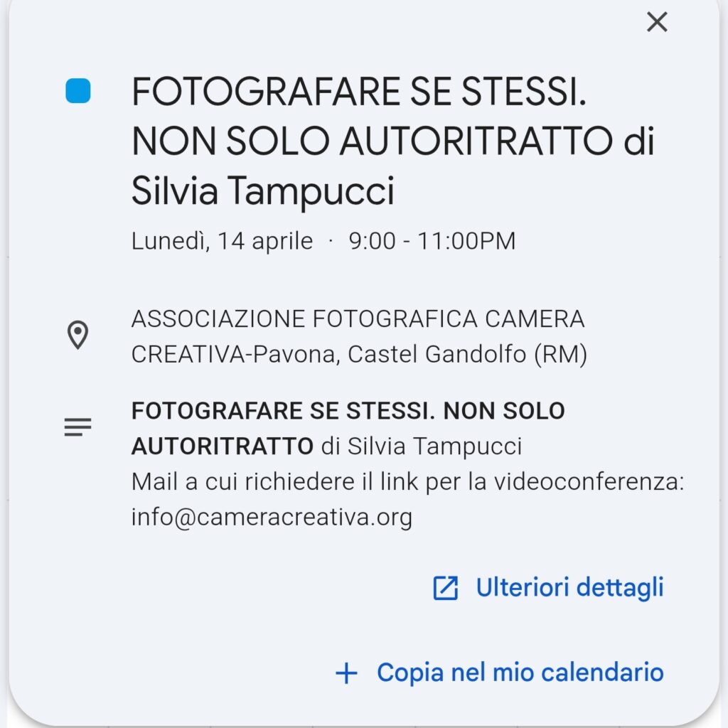Click the location pin icon
728x728 pixels.
(77, 335)
